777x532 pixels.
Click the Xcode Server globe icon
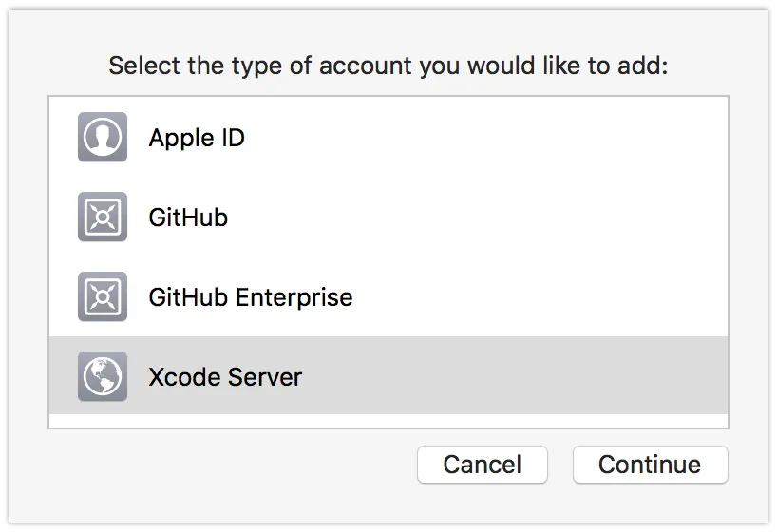pyautogui.click(x=103, y=376)
